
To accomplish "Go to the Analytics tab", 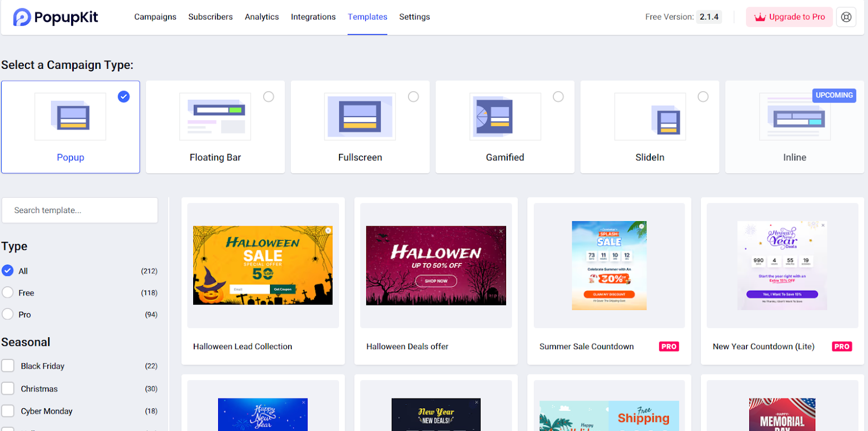I will pyautogui.click(x=261, y=17).
